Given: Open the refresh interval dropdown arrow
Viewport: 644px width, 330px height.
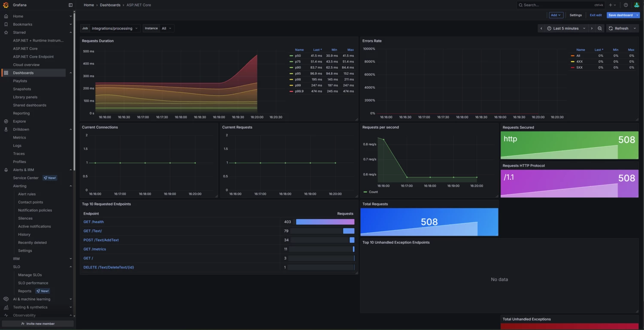Looking at the screenshot, I should (635, 28).
